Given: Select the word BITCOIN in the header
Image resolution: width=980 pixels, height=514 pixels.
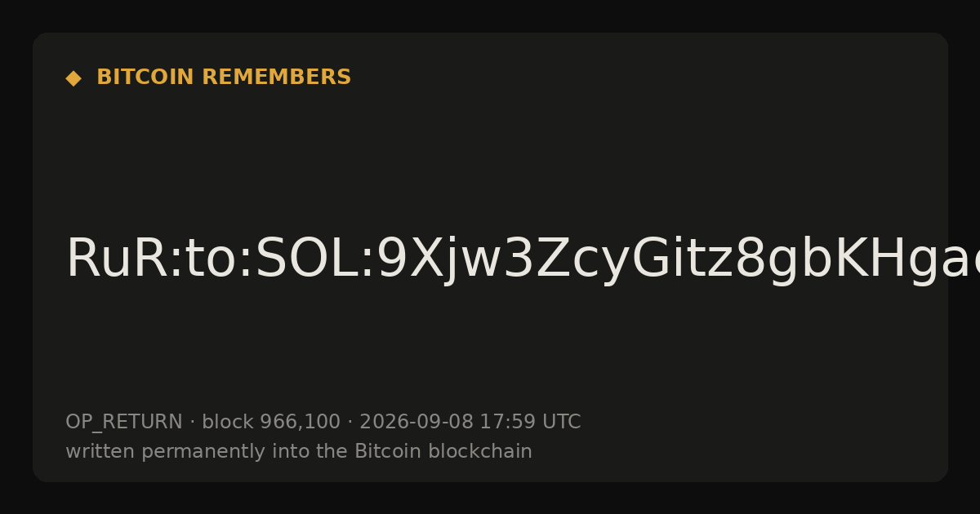Looking at the screenshot, I should coord(146,78).
